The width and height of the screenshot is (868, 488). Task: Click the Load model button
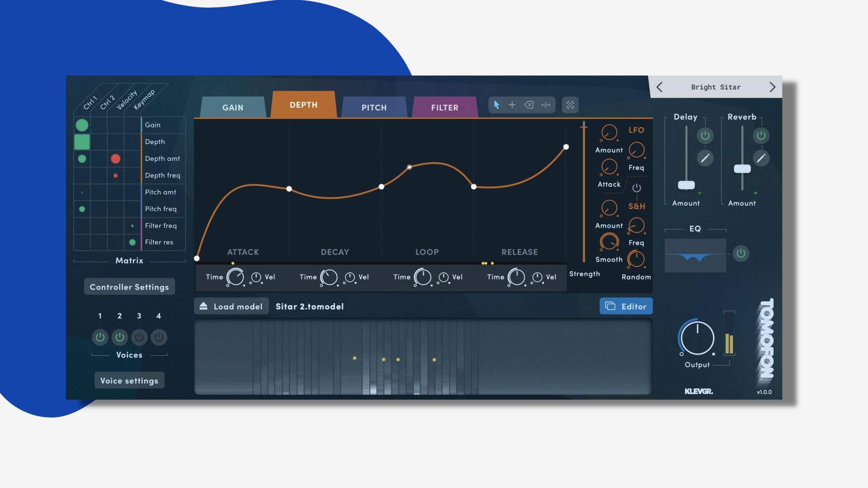pos(231,306)
